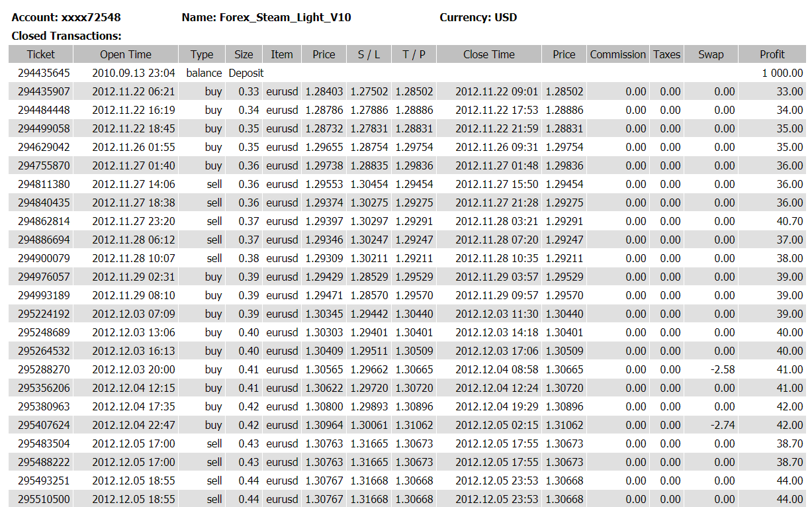Click take profit 1.30509

tap(414, 351)
